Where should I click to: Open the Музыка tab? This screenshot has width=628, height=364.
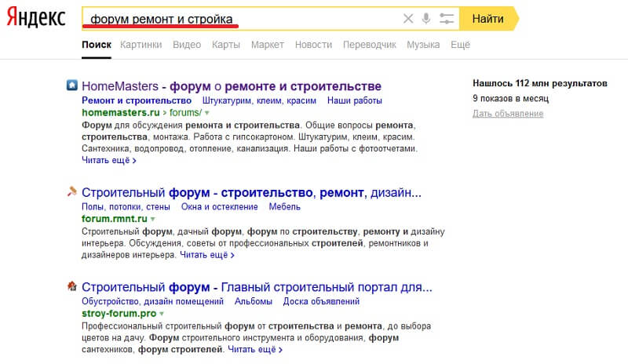(423, 45)
